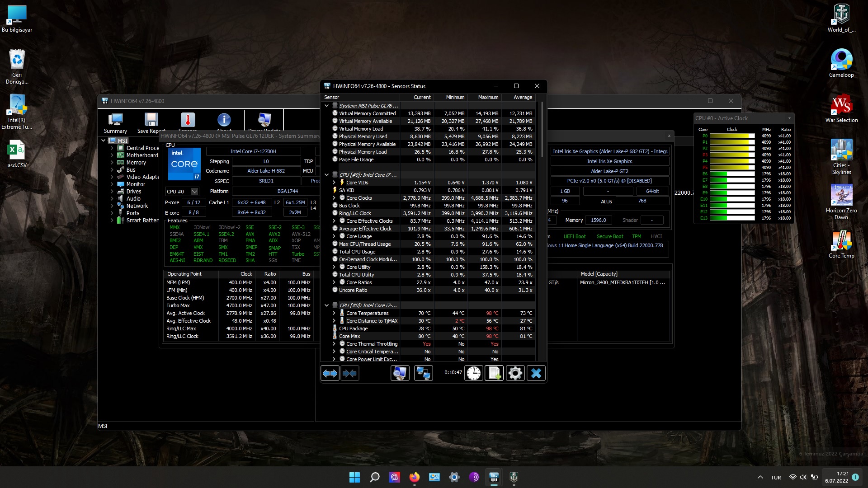Screen dimensions: 868x488
Task: Close the CPU #0 Active Clock panel
Action: [789, 118]
